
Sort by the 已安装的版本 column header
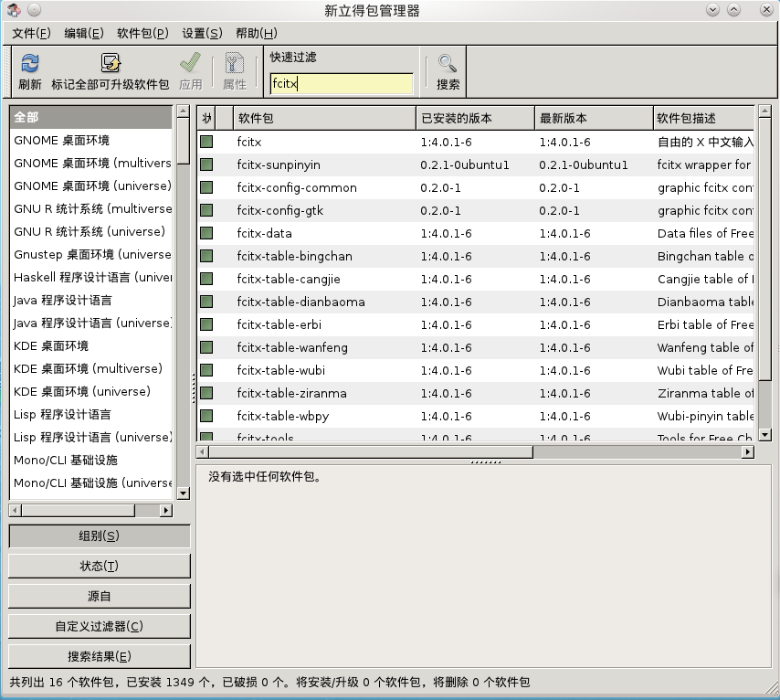coord(475,119)
